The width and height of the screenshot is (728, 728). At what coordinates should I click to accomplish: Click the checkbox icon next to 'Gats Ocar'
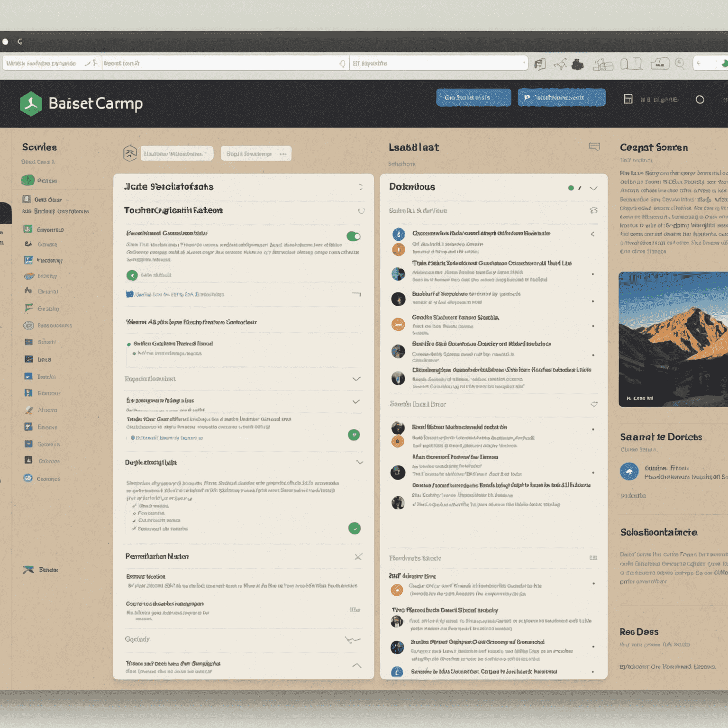pyautogui.click(x=27, y=199)
